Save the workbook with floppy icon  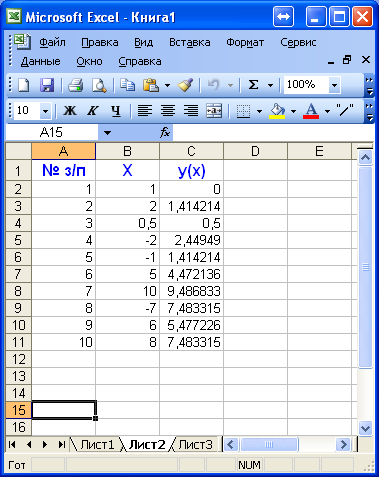pyautogui.click(x=47, y=85)
